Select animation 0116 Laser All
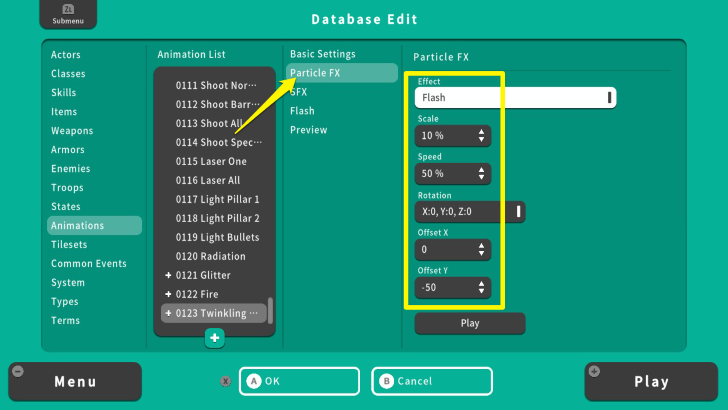 point(214,181)
